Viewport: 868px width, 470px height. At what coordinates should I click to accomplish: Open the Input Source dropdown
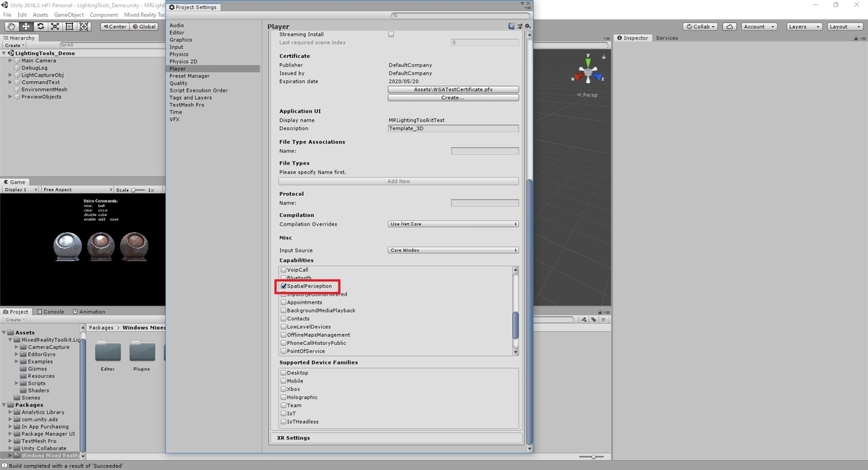tap(454, 250)
